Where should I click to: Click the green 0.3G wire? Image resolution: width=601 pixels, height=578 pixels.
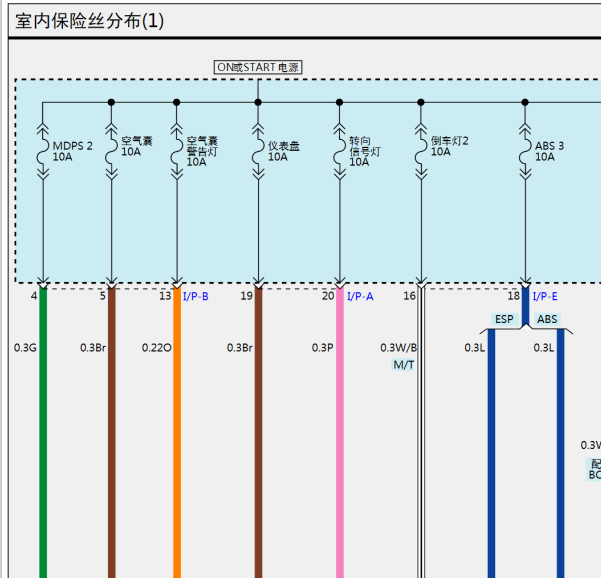[x=43, y=432]
